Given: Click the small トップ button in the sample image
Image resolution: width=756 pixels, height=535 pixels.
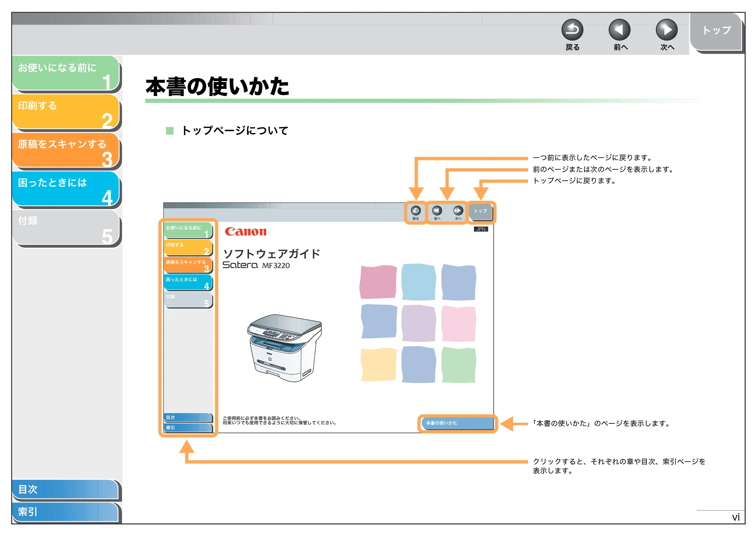Looking at the screenshot, I should [x=481, y=212].
